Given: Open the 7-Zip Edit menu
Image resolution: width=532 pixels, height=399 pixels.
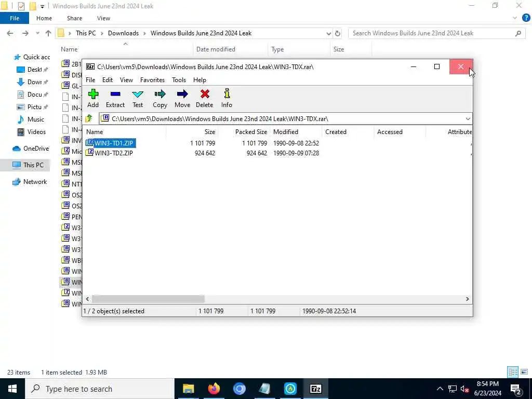Looking at the screenshot, I should pyautogui.click(x=108, y=79).
